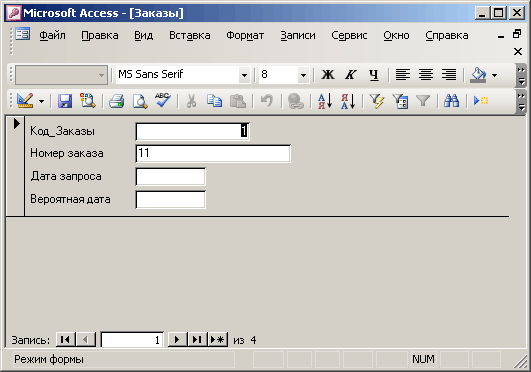531x372 pixels.
Task: Click the record number box
Action: 132,339
